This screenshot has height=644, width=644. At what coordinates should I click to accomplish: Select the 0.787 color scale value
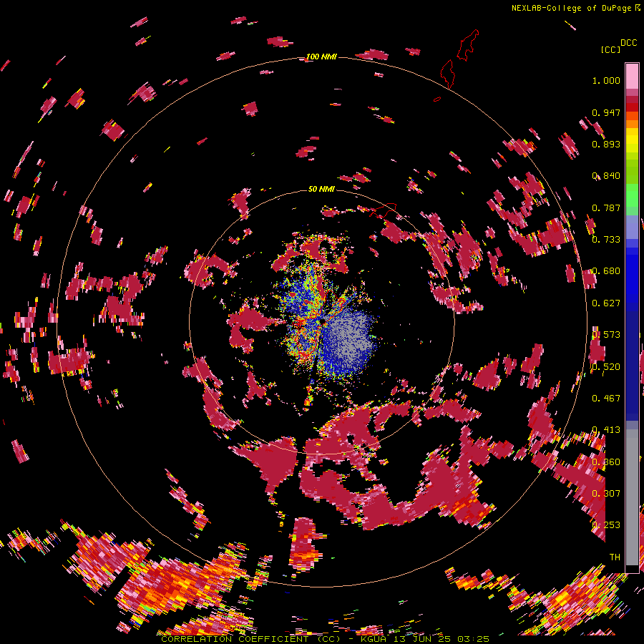(606, 208)
